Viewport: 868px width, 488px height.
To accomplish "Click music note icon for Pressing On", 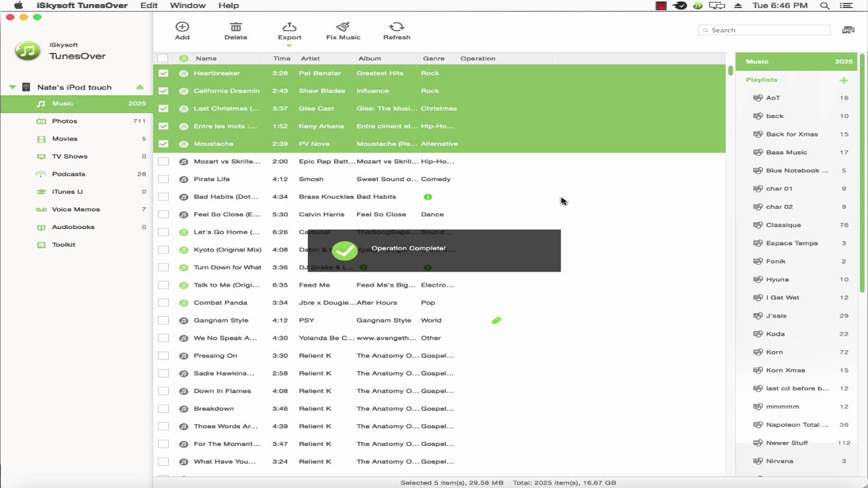I will pyautogui.click(x=183, y=356).
